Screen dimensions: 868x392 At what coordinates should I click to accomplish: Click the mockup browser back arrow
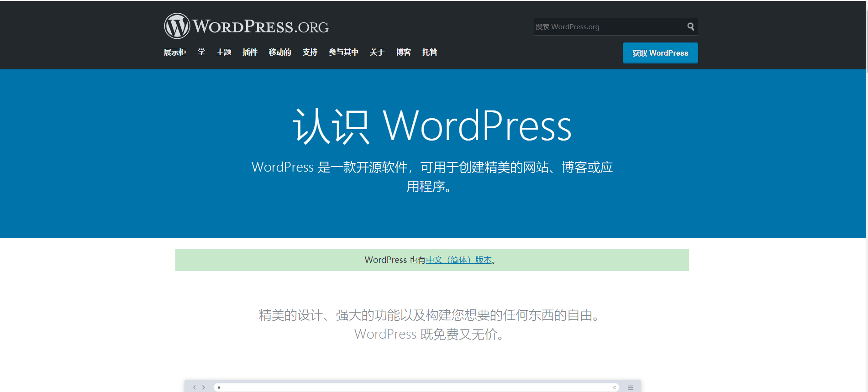tap(195, 387)
